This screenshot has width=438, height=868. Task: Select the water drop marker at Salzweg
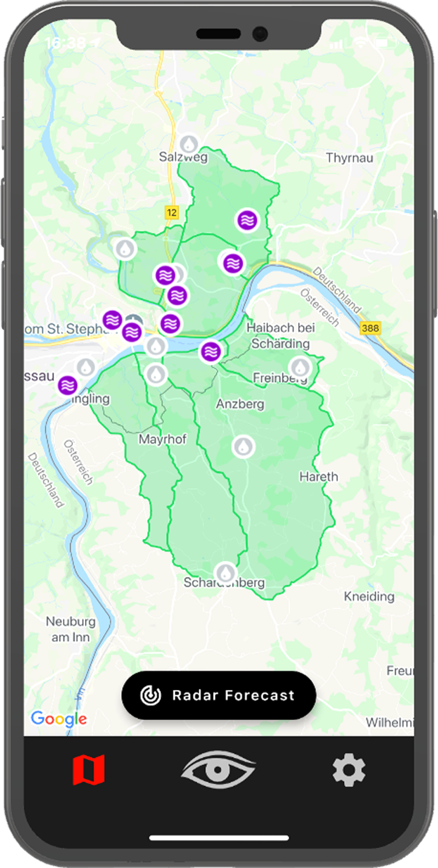click(x=190, y=144)
